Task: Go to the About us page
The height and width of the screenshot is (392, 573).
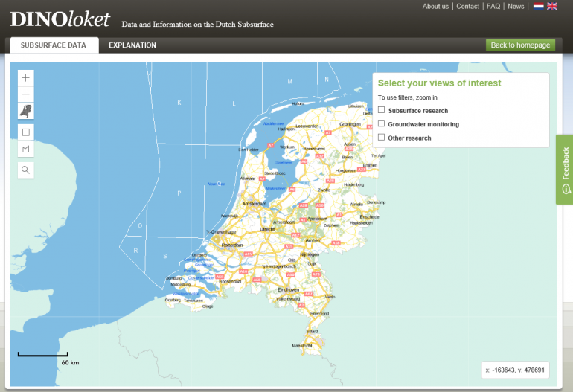Action: point(435,6)
